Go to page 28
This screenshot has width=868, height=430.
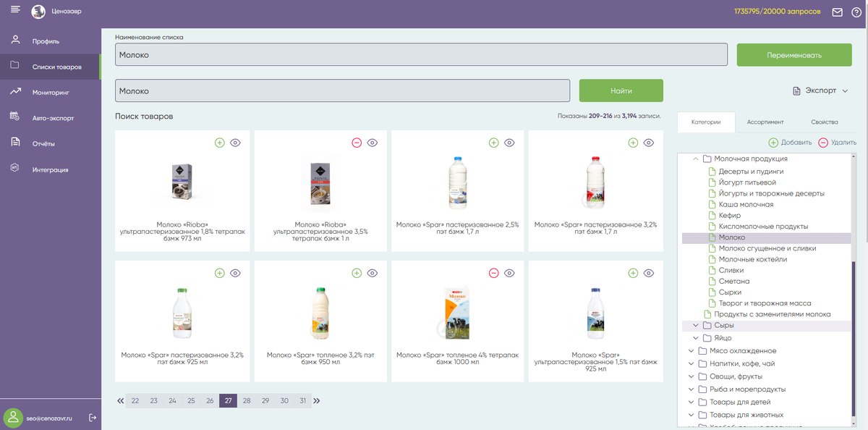tap(247, 400)
